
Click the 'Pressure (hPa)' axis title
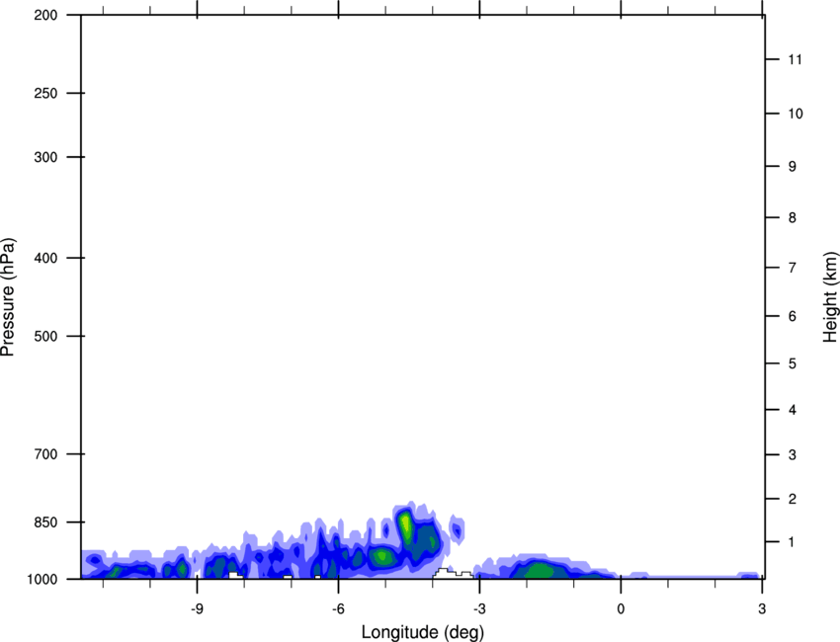8,296
